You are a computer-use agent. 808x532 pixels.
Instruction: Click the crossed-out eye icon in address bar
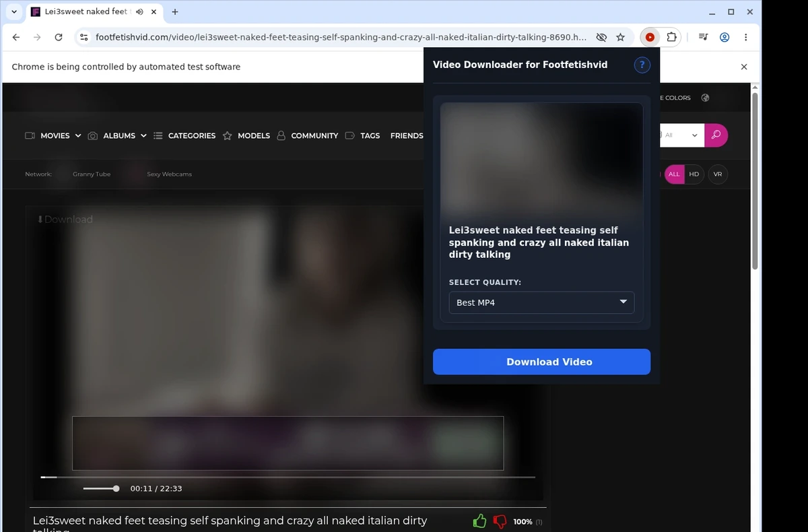pos(601,38)
